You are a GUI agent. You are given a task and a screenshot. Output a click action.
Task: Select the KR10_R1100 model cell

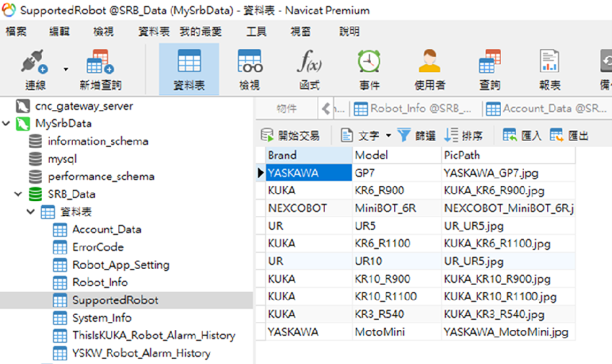[x=397, y=296]
